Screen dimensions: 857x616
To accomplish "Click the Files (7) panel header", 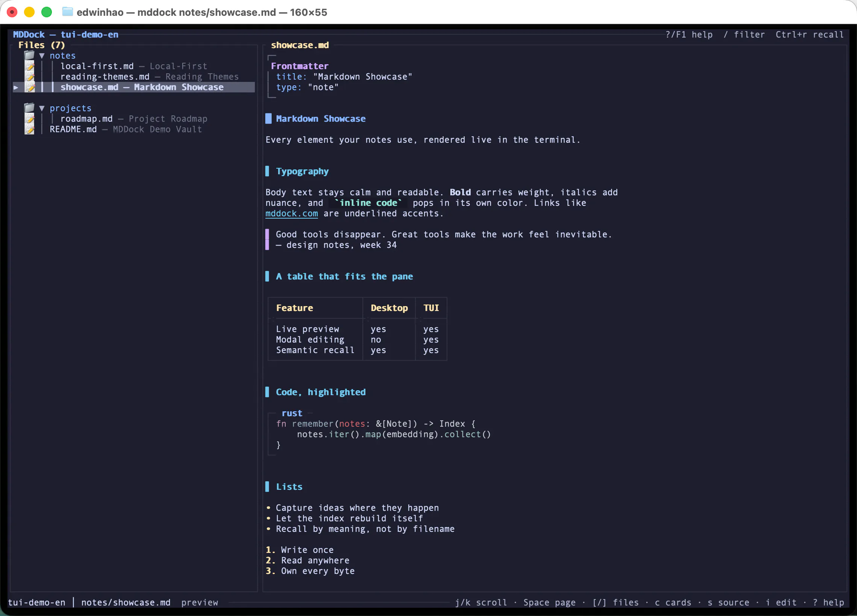I will tap(42, 45).
